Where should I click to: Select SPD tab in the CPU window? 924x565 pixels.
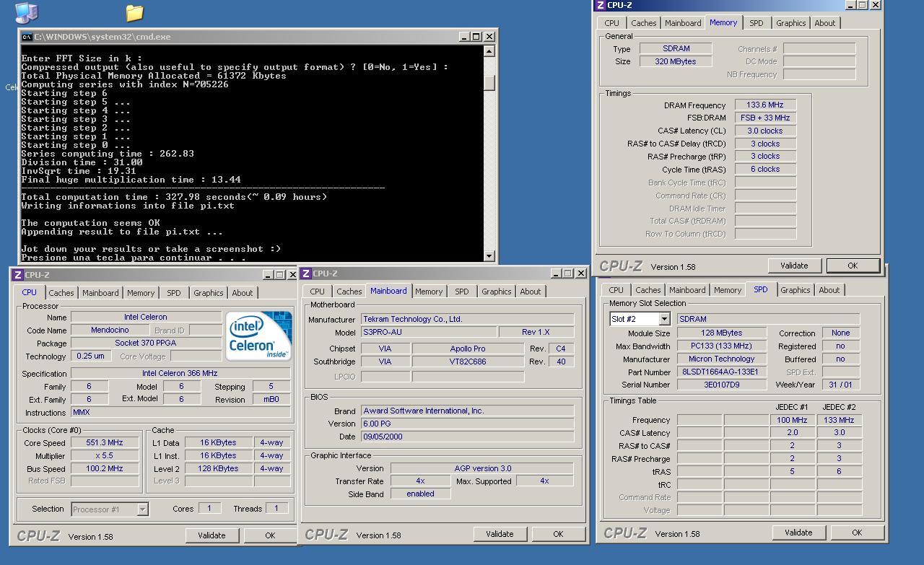174,293
